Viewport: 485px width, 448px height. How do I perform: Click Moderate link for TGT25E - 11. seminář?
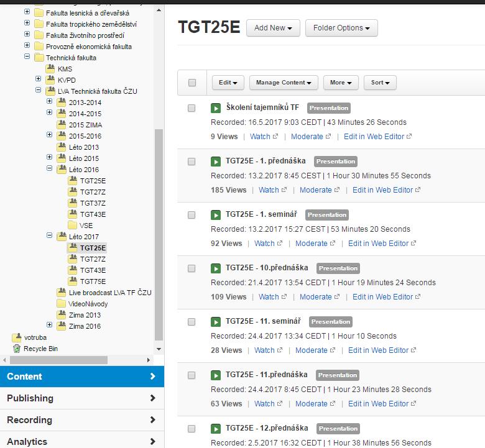311,350
